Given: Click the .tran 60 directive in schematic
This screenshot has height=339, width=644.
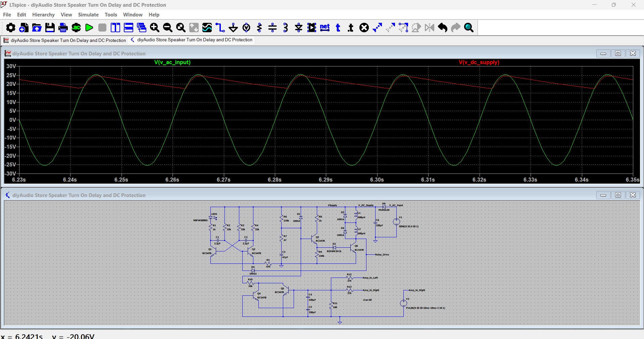Looking at the screenshot, I should [x=367, y=300].
